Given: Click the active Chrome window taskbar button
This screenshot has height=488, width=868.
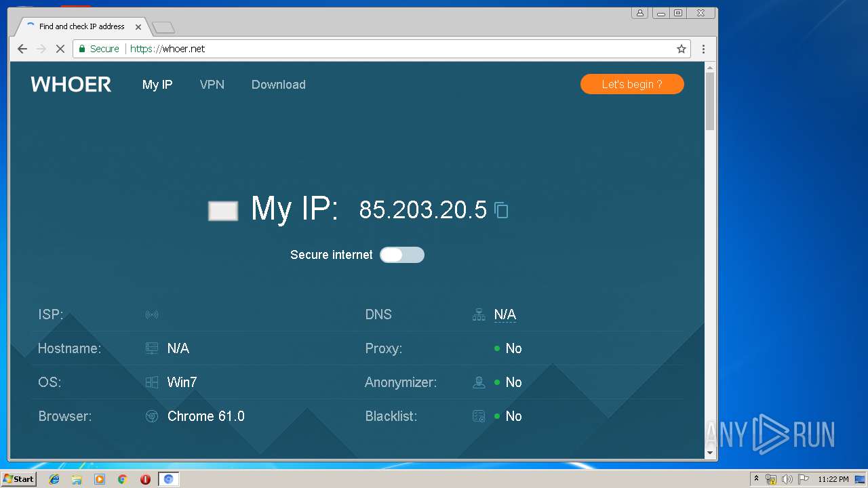Looking at the screenshot, I should (x=169, y=479).
